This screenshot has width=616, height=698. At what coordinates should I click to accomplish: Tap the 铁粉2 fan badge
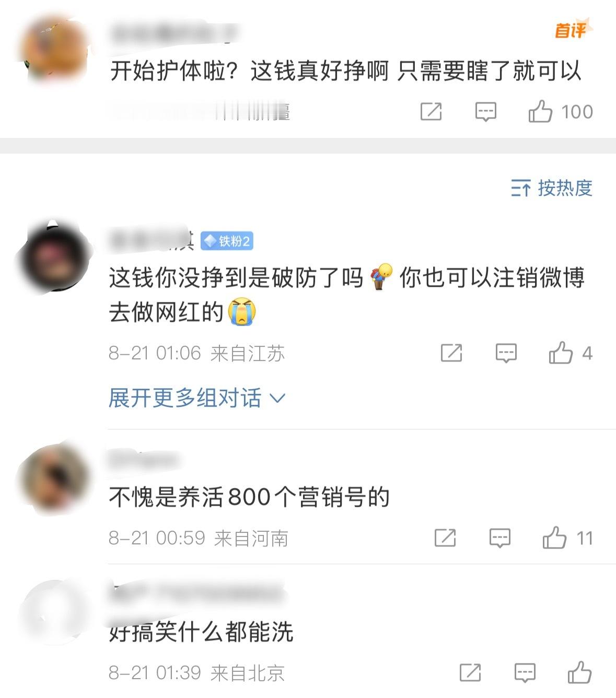[x=227, y=241]
